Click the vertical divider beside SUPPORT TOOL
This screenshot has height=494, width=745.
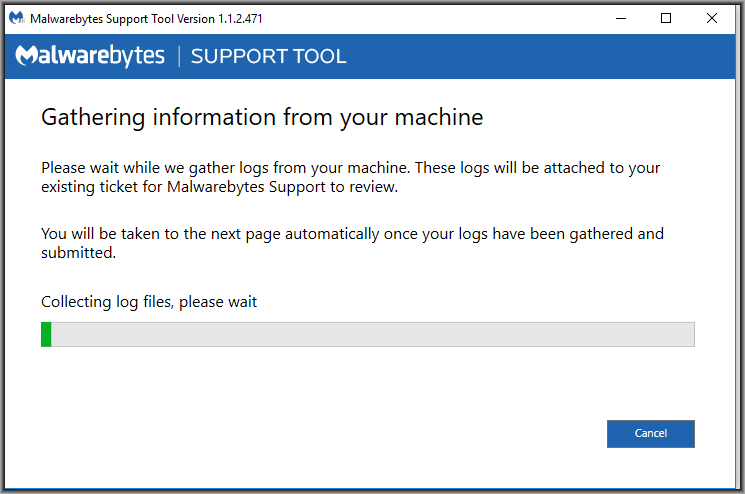click(179, 56)
